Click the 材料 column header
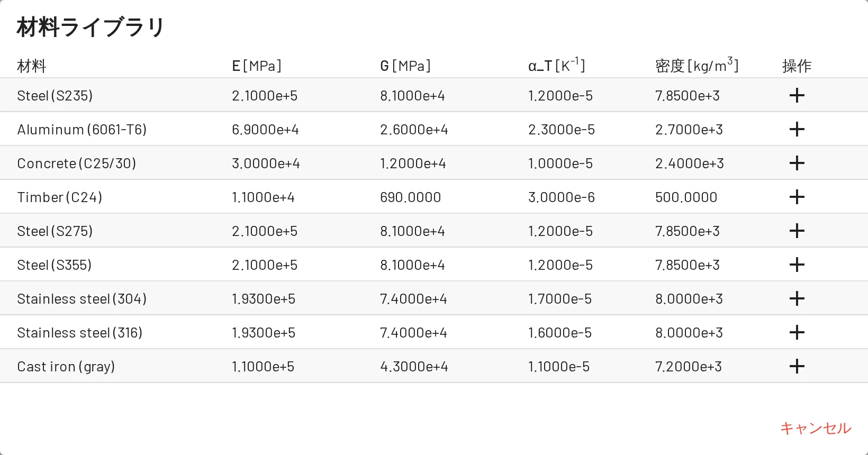868x455 pixels. click(32, 66)
